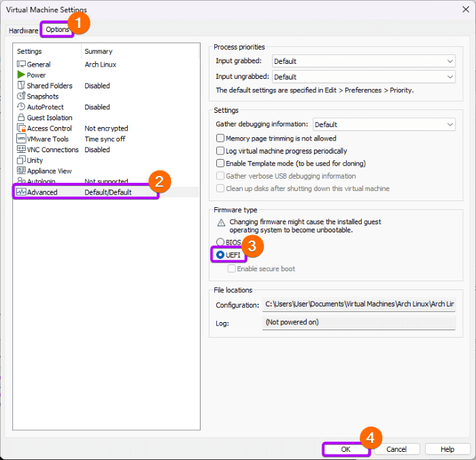Select the Guest Isolation settings row
476x460 pixels.
click(106, 118)
